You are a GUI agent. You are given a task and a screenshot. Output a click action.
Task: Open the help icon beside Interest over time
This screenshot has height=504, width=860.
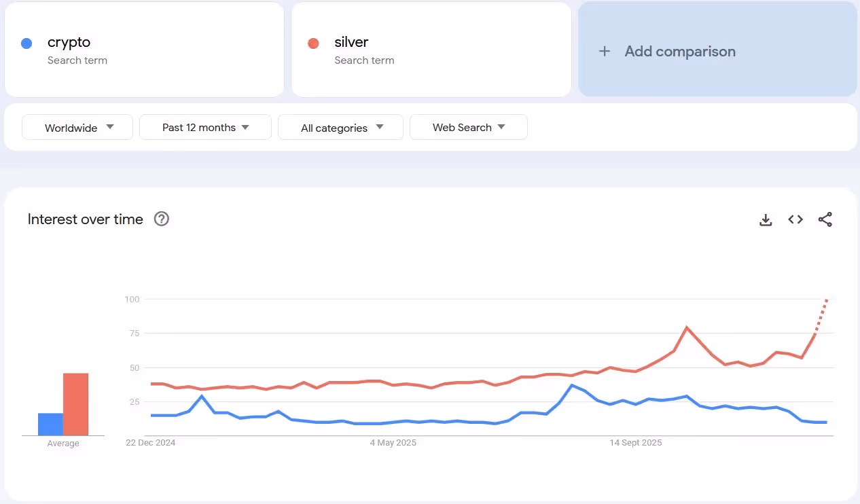161,219
